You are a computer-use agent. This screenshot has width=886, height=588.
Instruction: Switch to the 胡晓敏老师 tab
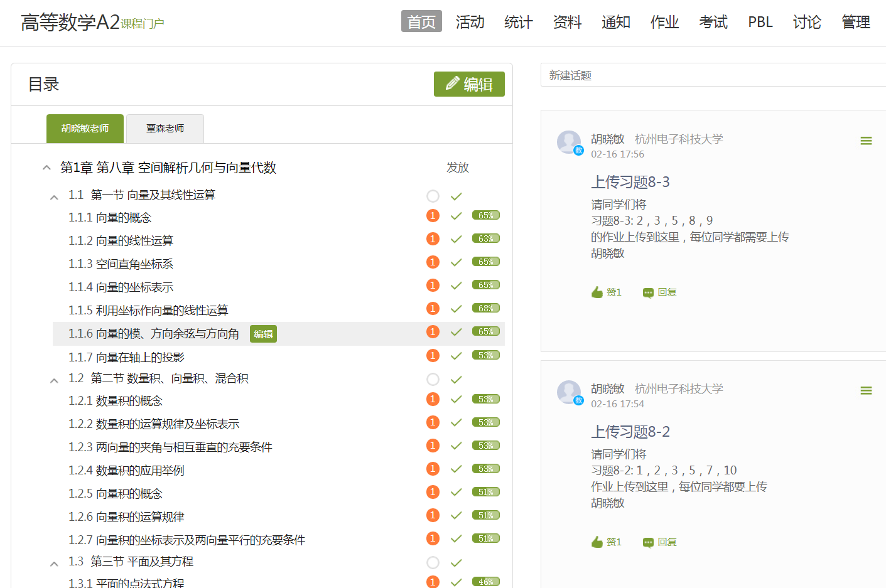tap(85, 129)
